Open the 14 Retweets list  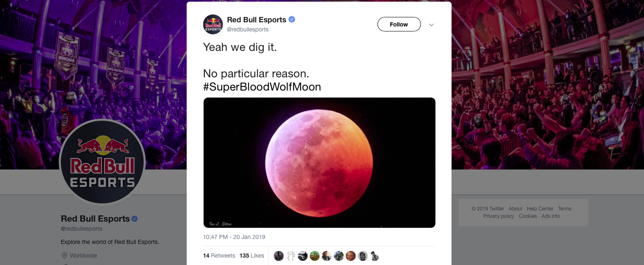[x=219, y=255]
